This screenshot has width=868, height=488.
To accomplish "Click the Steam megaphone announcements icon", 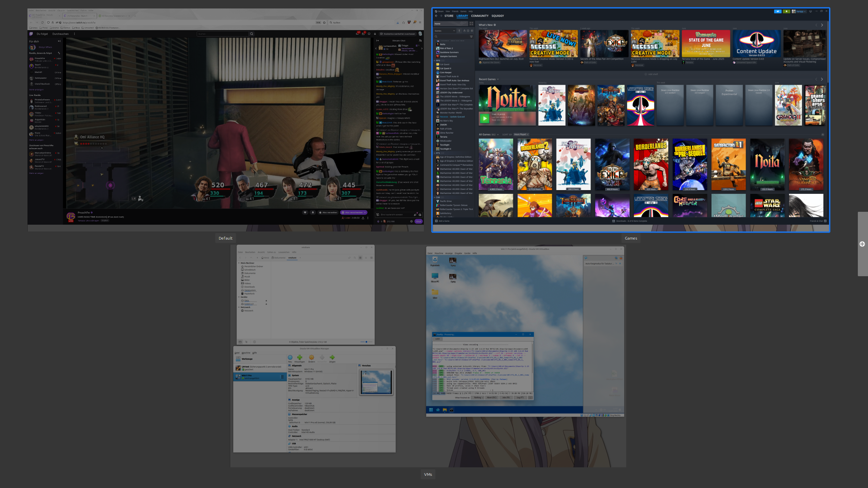I will [x=777, y=12].
